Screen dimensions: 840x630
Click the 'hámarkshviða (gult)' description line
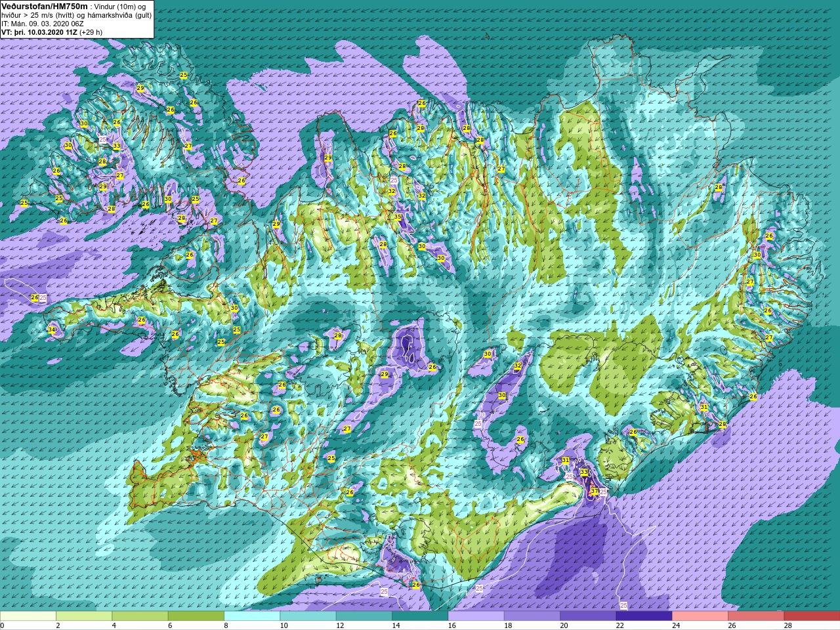[x=76, y=15]
